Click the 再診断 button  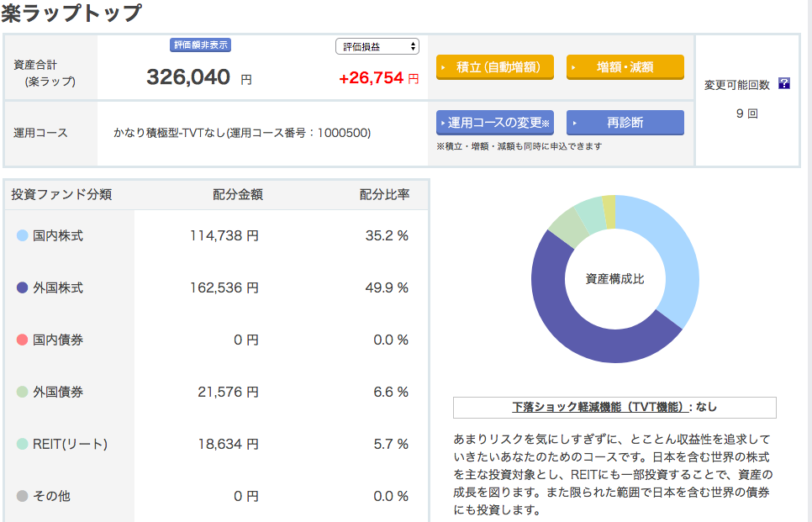click(625, 123)
